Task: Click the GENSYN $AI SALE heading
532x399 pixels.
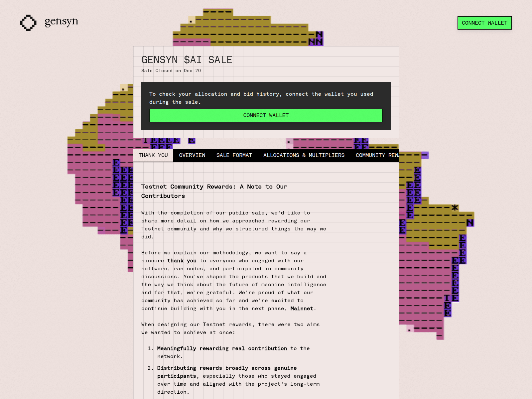Action: 187,60
